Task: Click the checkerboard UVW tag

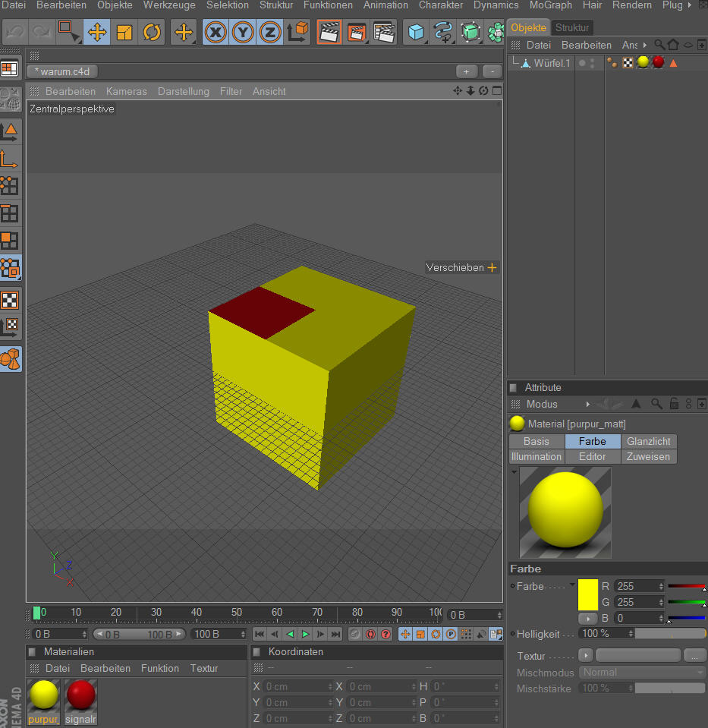Action: click(628, 63)
